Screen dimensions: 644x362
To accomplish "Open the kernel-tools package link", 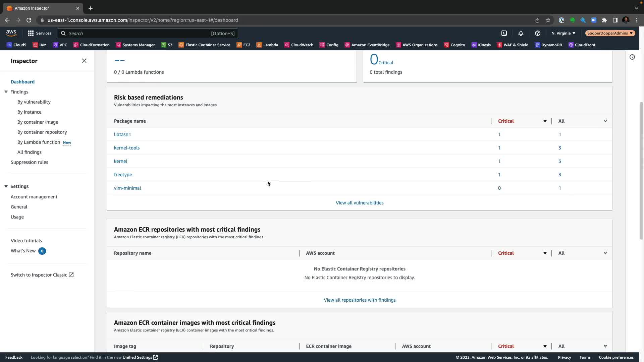I will [127, 148].
